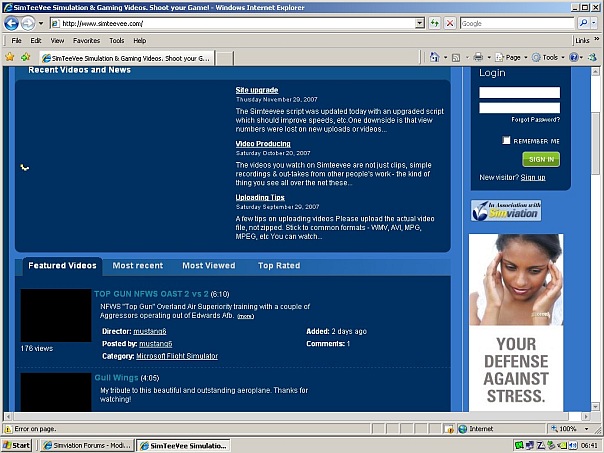Switch to the Most Viewed tab
Screen dimensions: 604x453
208,266
